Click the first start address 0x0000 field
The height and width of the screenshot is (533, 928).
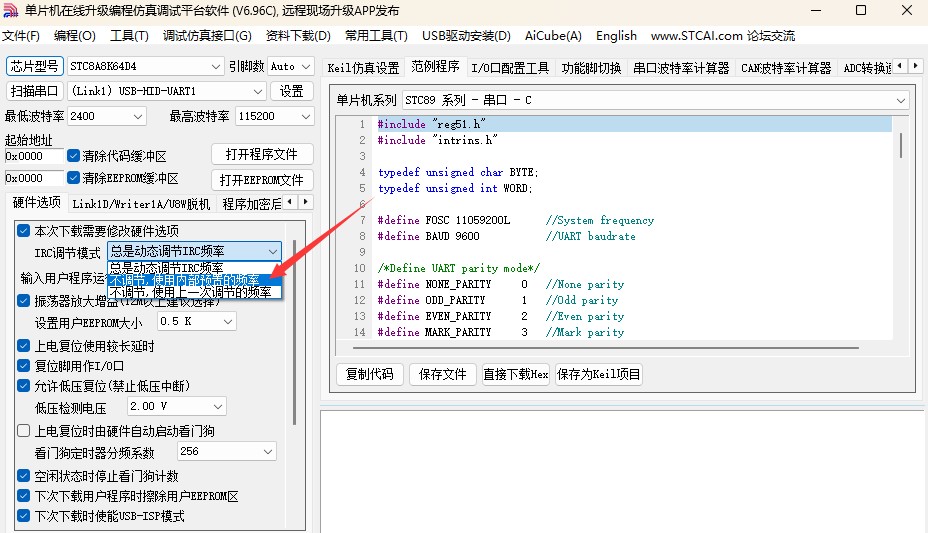33,156
